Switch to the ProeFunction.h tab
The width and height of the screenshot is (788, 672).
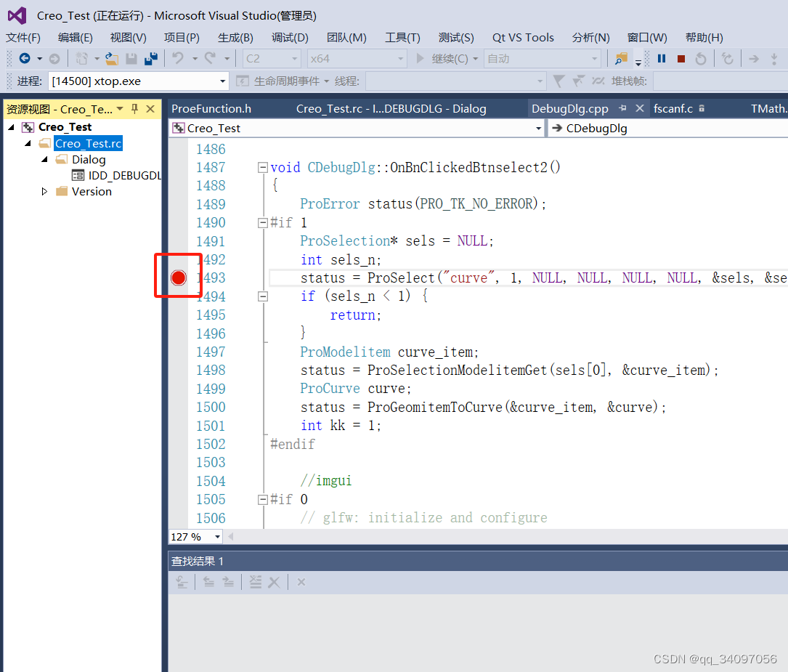pos(211,108)
